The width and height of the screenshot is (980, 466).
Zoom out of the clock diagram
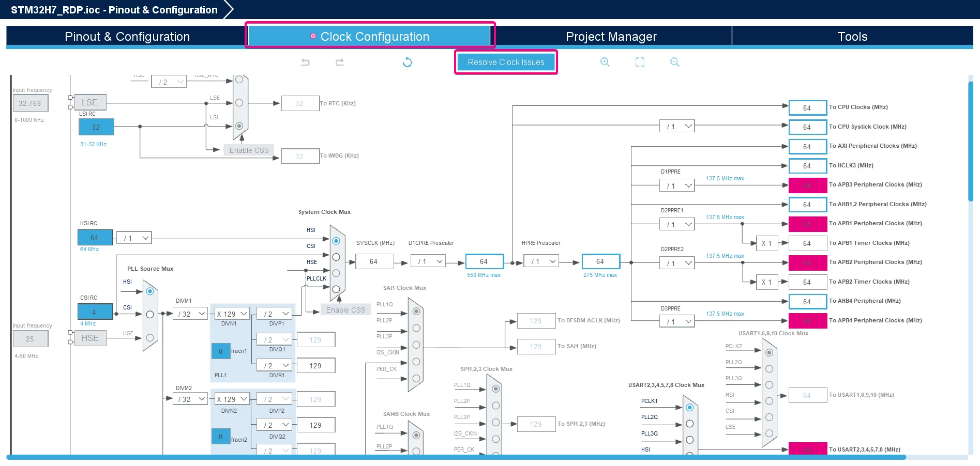674,62
